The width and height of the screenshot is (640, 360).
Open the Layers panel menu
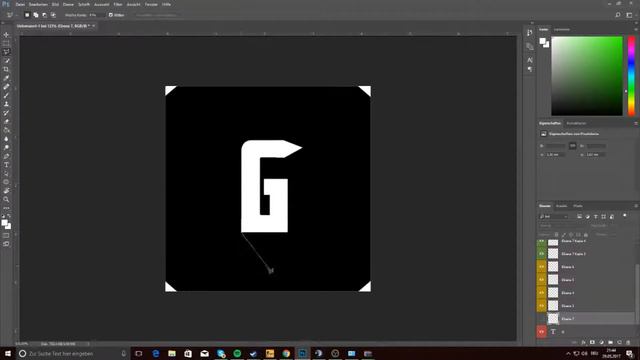pos(636,206)
